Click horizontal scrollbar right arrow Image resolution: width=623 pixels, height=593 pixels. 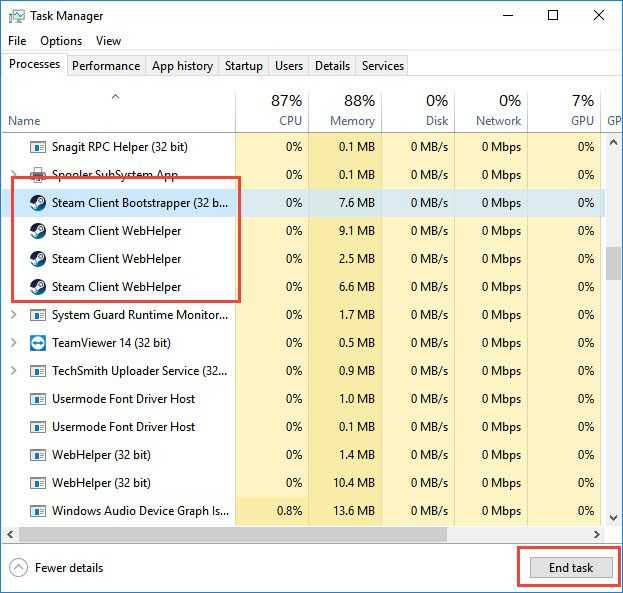coord(597,535)
